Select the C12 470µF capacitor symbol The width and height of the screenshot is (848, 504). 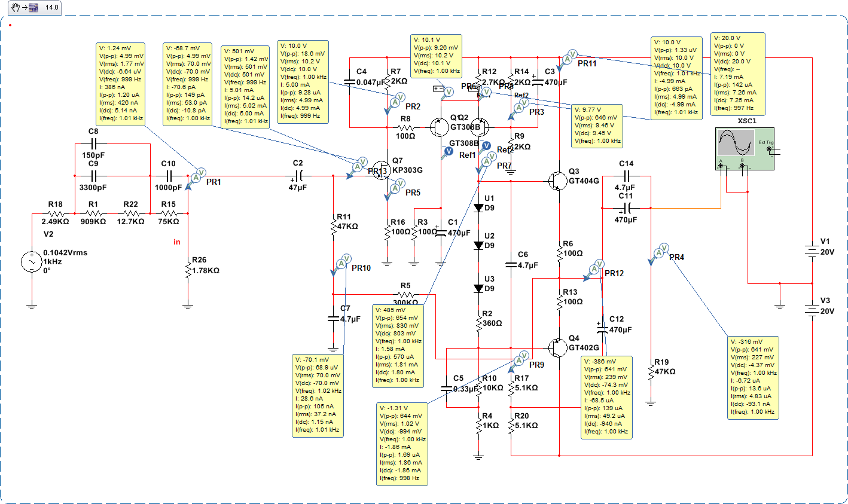(602, 328)
